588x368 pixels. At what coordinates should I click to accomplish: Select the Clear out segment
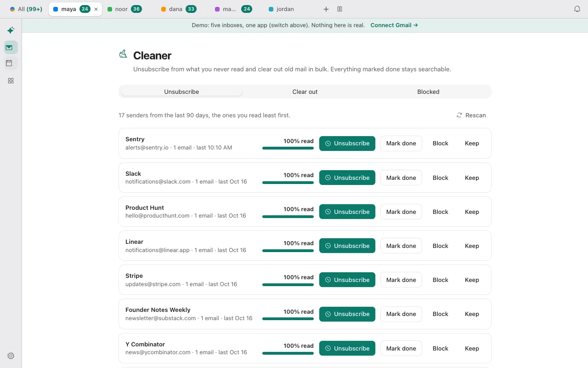[x=305, y=92]
